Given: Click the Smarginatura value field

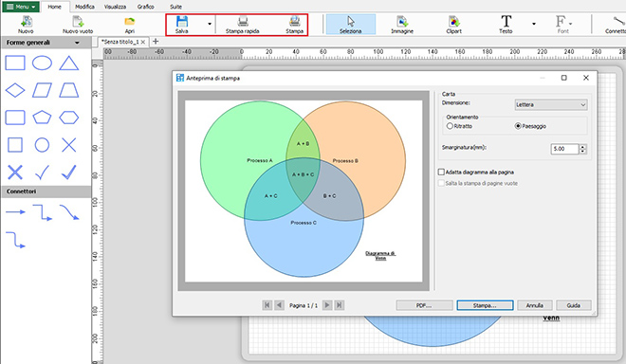Looking at the screenshot, I should pyautogui.click(x=564, y=149).
